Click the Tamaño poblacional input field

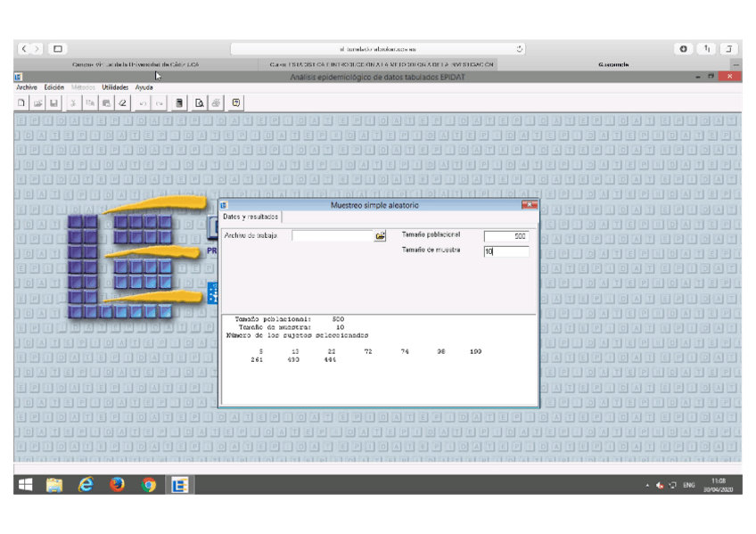click(x=505, y=236)
